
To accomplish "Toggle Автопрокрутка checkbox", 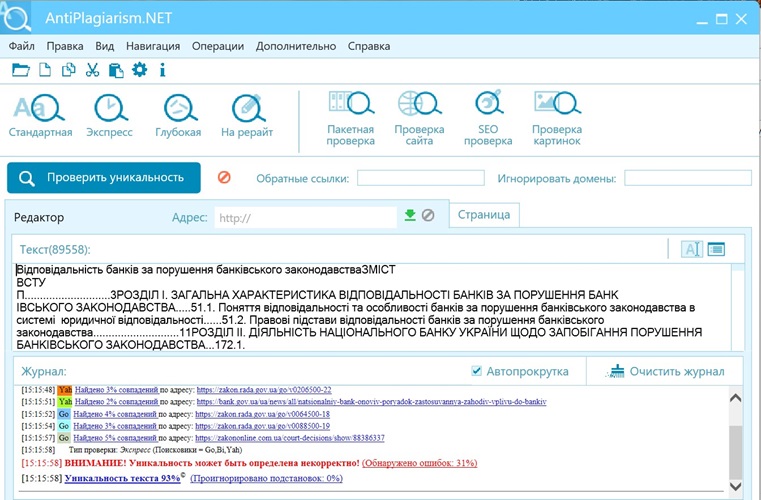I will click(x=477, y=371).
